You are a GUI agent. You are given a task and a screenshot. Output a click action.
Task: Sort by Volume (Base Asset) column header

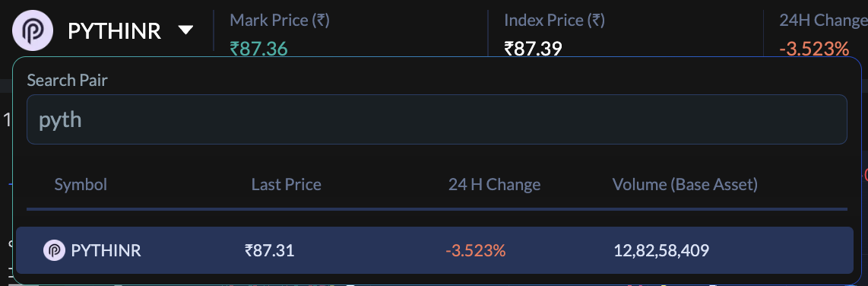point(685,184)
